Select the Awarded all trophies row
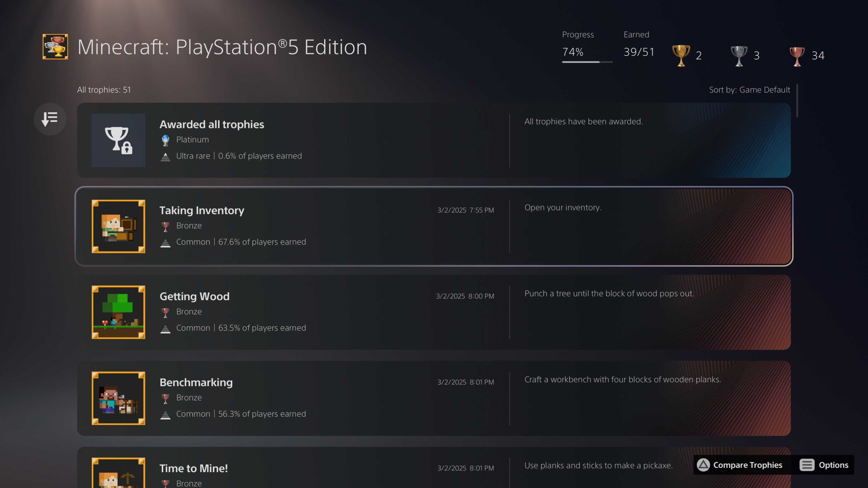The width and height of the screenshot is (868, 488). 433,140
